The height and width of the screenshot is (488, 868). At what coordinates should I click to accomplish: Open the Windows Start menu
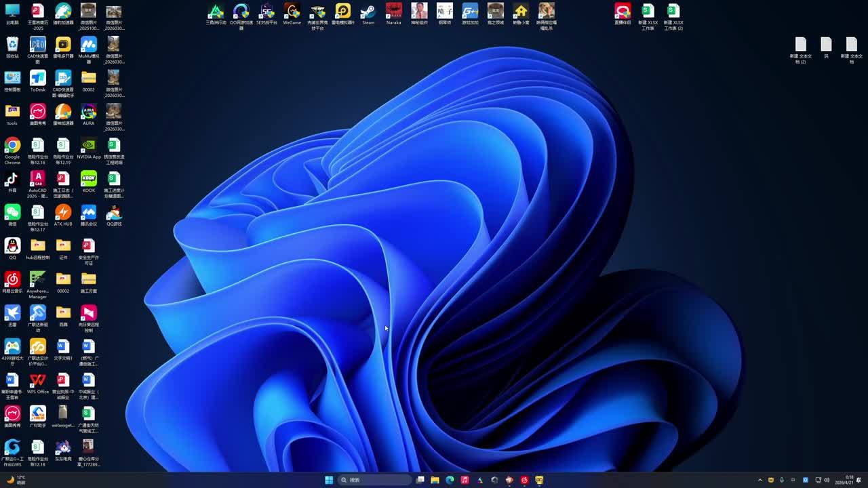point(329,480)
